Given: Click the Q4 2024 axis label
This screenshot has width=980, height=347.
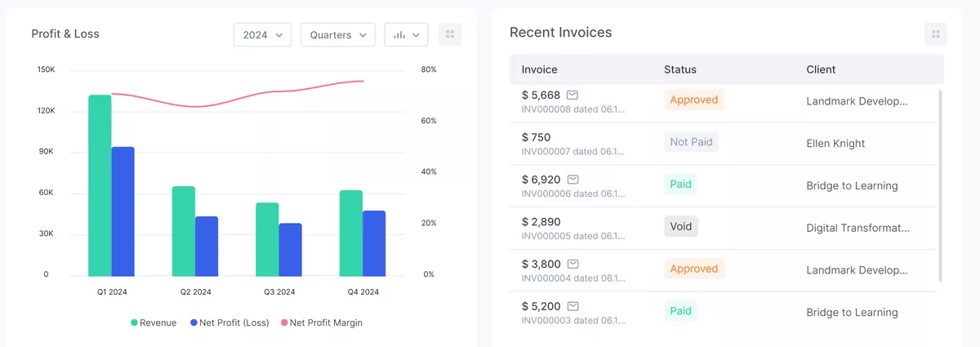Looking at the screenshot, I should click(x=363, y=292).
